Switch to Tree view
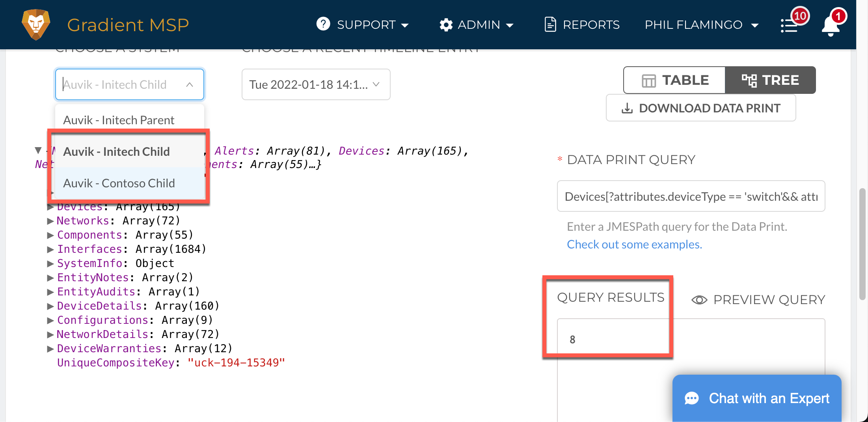This screenshot has height=422, width=868. tap(771, 80)
